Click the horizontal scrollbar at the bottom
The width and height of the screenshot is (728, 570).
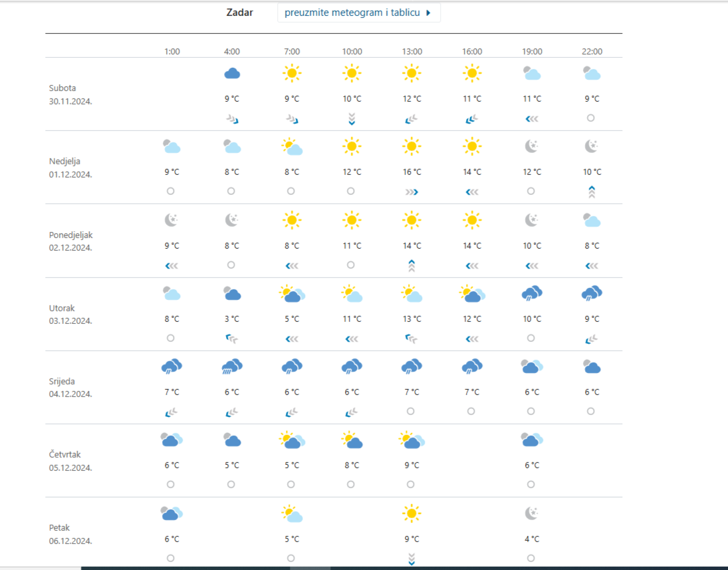click(310, 567)
